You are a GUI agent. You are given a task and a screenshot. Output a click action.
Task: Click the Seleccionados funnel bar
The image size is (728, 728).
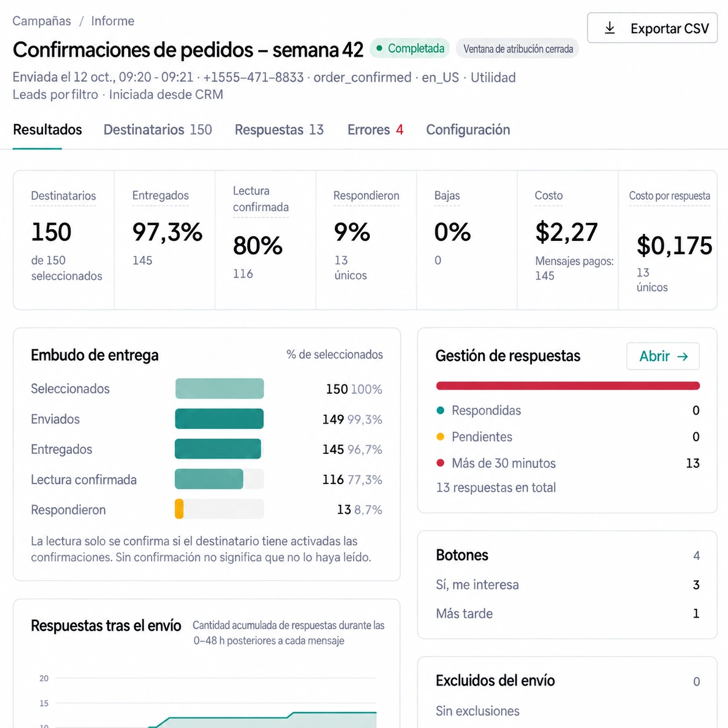219,388
